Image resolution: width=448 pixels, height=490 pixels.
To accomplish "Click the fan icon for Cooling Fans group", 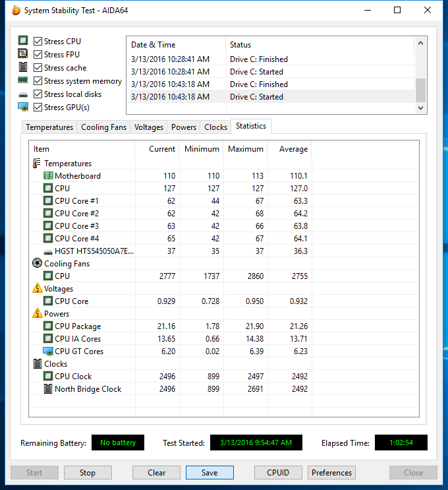I will coord(37,263).
